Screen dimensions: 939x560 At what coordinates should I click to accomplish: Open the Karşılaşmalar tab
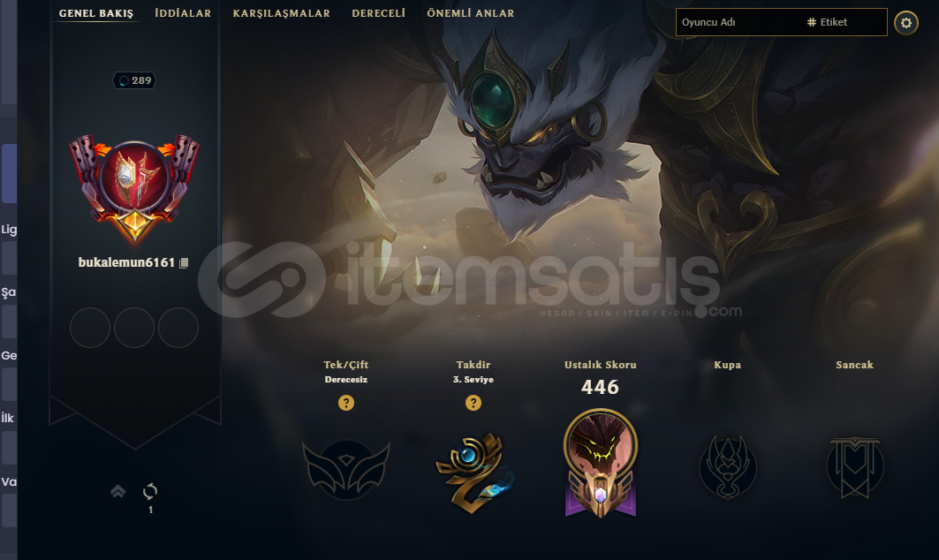point(282,13)
